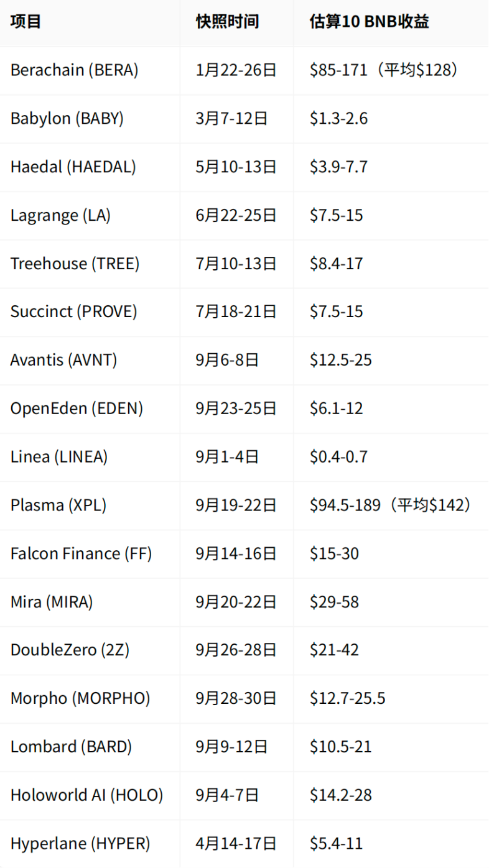
Task: Click the 快照时间 column header
Action: tap(227, 22)
